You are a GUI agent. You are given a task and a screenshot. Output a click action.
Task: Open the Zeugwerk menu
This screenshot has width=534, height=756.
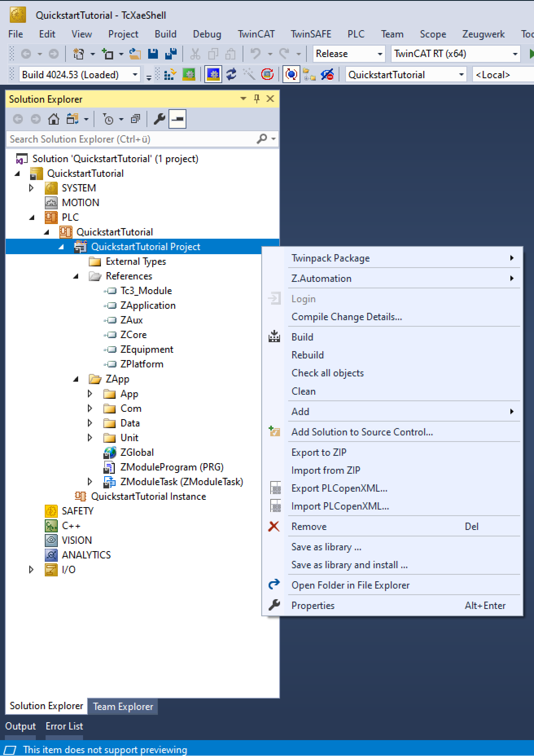coord(483,34)
